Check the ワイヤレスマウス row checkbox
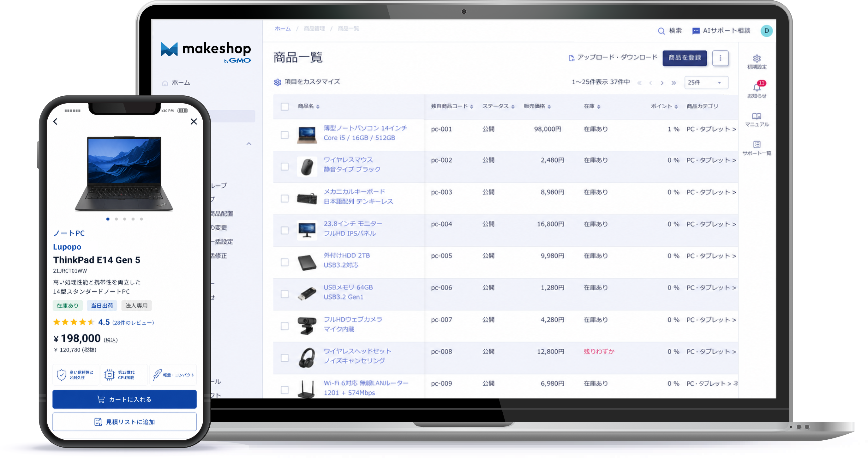 284,166
